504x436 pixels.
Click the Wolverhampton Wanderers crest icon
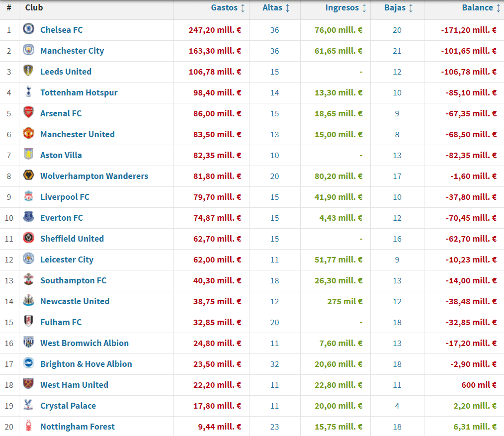point(28,175)
